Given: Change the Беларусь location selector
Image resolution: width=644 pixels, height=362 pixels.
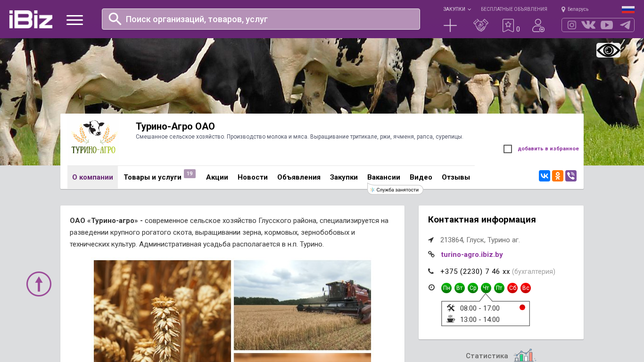Looking at the screenshot, I should click(575, 9).
